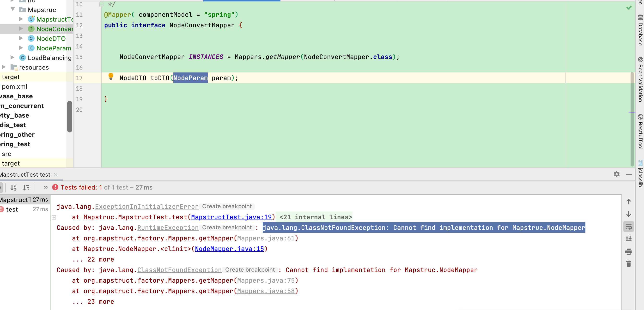Toggle soft-wrap in console output
This screenshot has height=310, width=644.
coord(628,227)
